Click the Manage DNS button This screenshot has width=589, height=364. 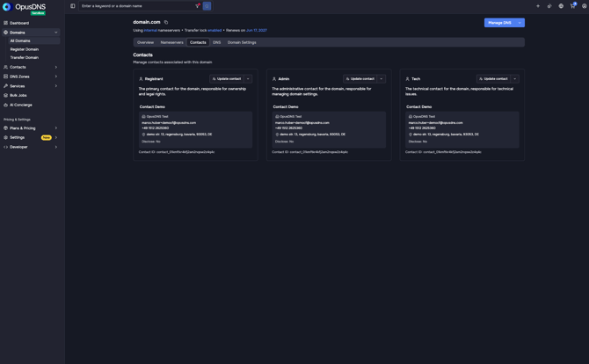pyautogui.click(x=499, y=23)
